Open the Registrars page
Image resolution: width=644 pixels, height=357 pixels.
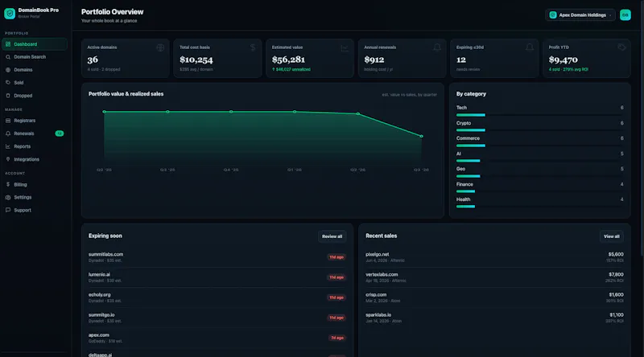[35, 121]
